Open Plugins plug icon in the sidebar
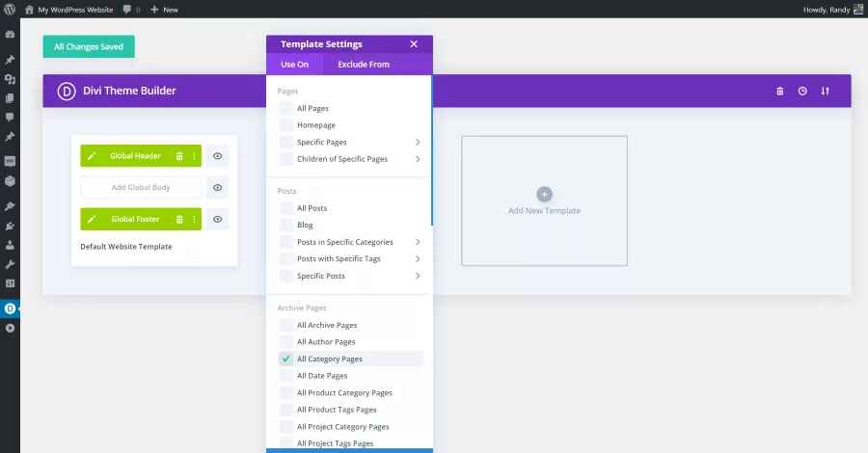 (10, 226)
